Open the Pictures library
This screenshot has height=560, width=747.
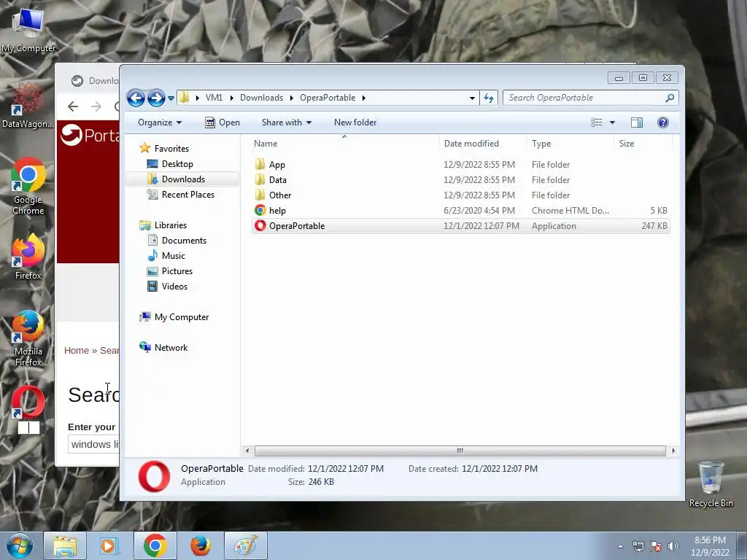coord(177,271)
